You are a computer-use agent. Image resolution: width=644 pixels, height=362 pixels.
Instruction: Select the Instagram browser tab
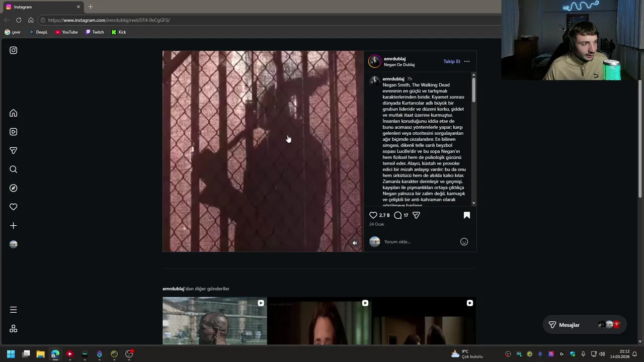(43, 7)
